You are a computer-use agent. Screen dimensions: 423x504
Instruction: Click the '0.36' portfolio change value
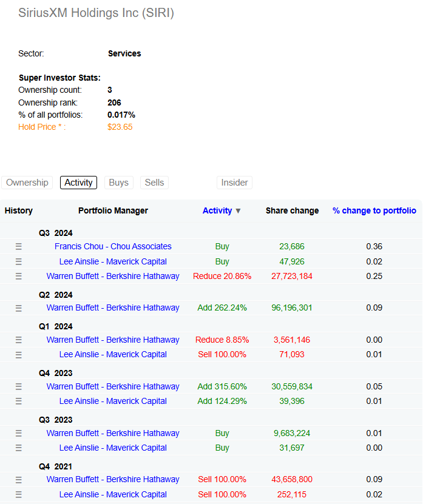pos(374,246)
